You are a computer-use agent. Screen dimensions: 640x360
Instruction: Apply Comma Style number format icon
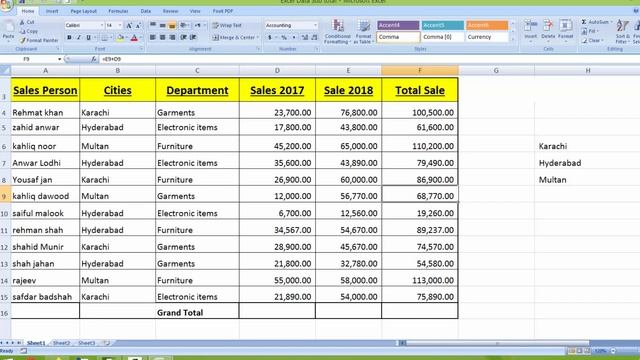pos(294,37)
